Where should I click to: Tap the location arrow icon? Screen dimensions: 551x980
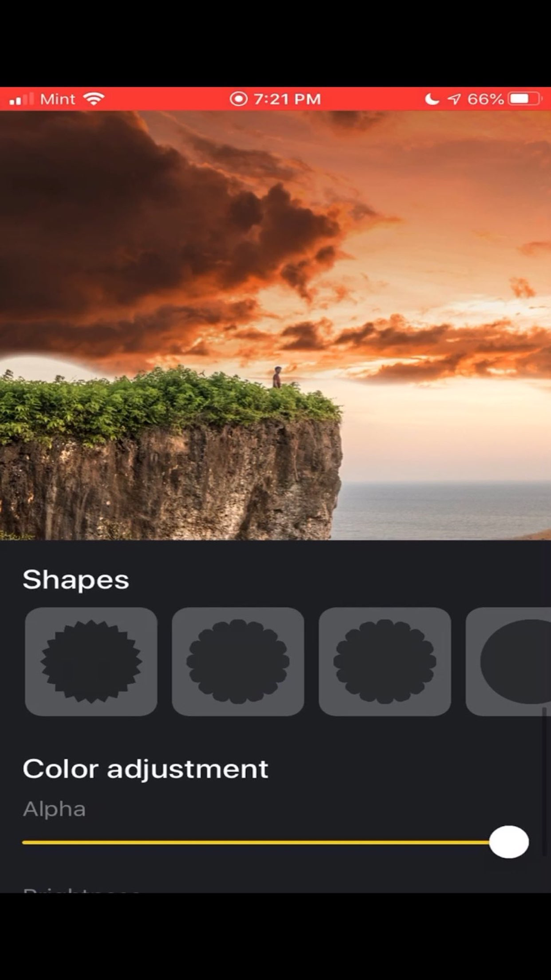[x=454, y=99]
